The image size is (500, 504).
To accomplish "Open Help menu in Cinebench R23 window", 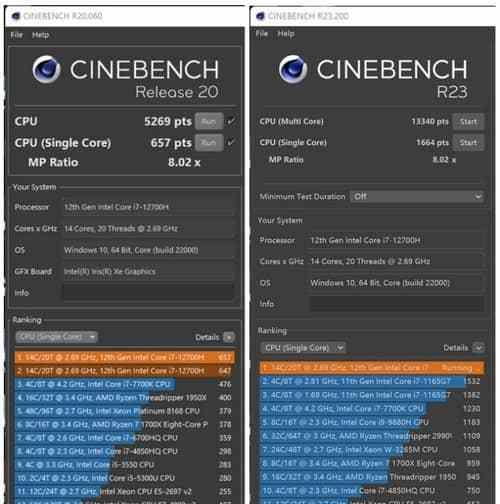I will [286, 34].
